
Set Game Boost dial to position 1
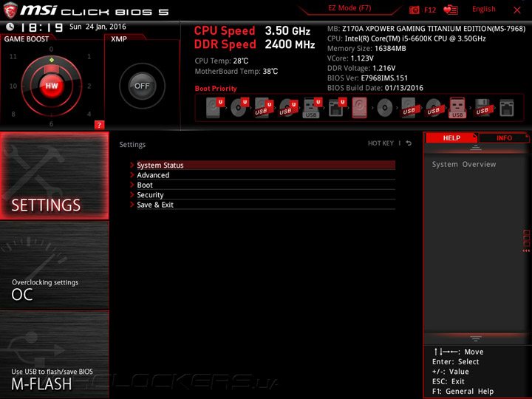[x=89, y=56]
